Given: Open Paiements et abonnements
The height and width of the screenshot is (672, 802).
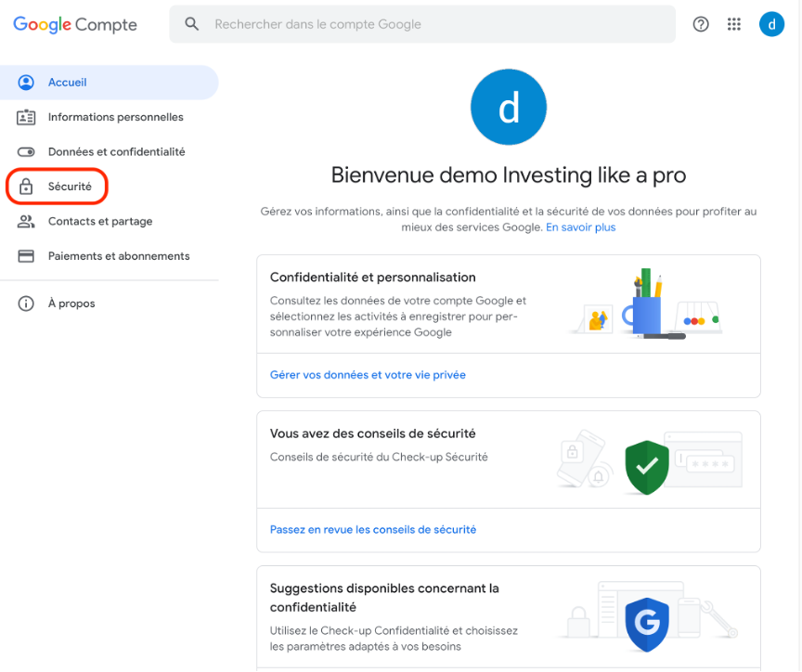Looking at the screenshot, I should (109, 256).
